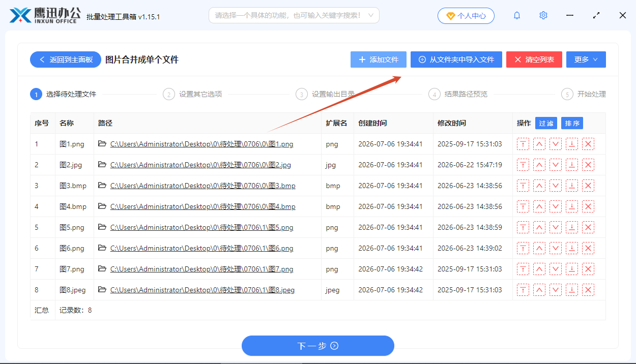The height and width of the screenshot is (364, 636).
Task: Click the 添加文件 button
Action: point(379,59)
